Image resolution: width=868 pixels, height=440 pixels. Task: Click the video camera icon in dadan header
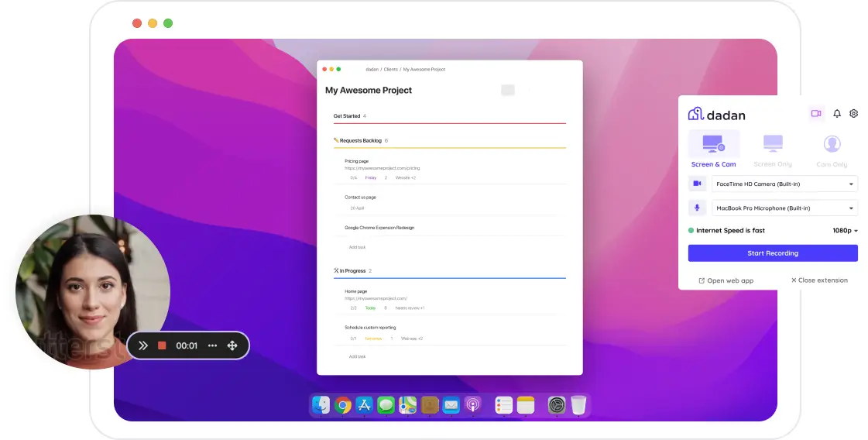pyautogui.click(x=815, y=114)
